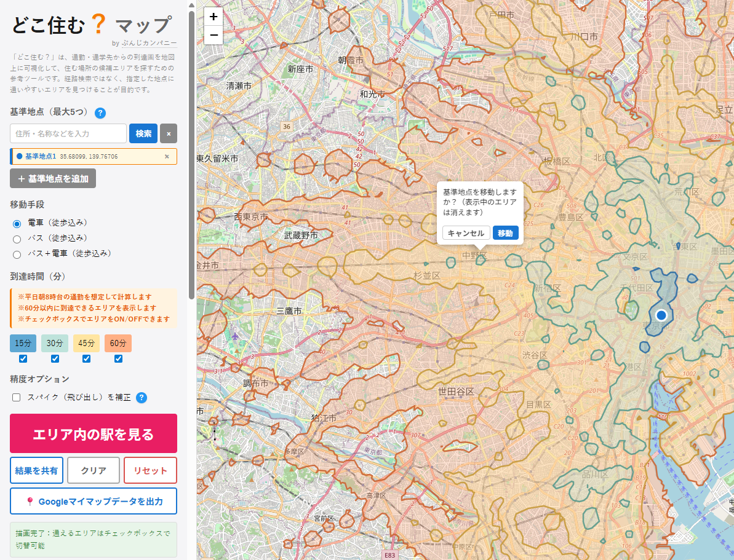Focus the 住所・名称などを入力 search field
Viewport: 734px width, 560px height.
pyautogui.click(x=68, y=133)
